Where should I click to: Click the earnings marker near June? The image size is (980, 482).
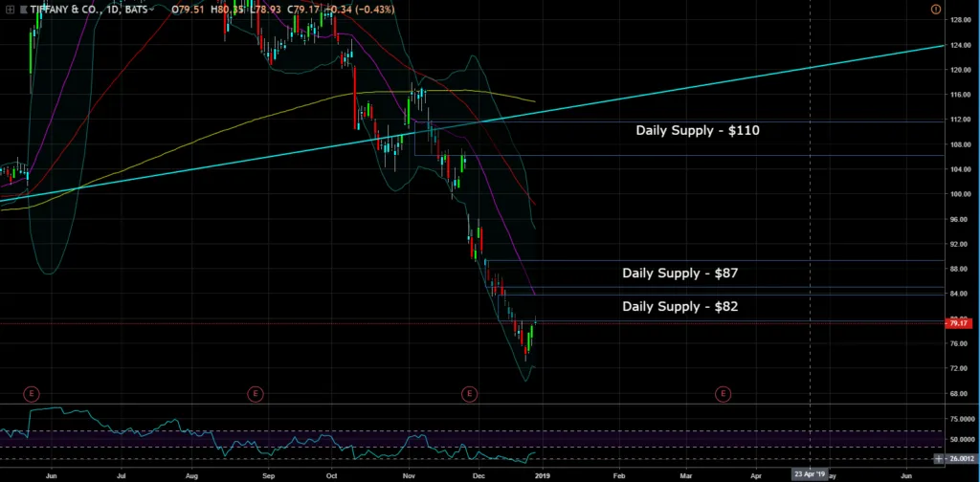[32, 393]
